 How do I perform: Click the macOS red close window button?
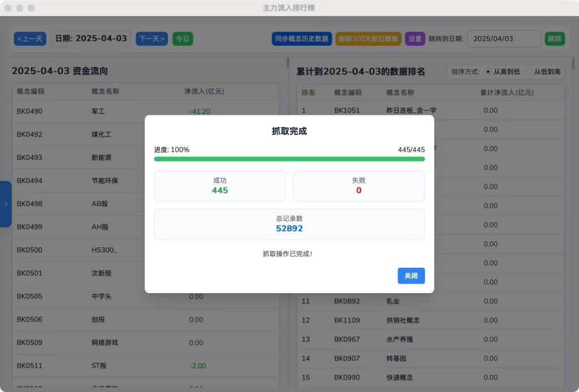(8, 8)
